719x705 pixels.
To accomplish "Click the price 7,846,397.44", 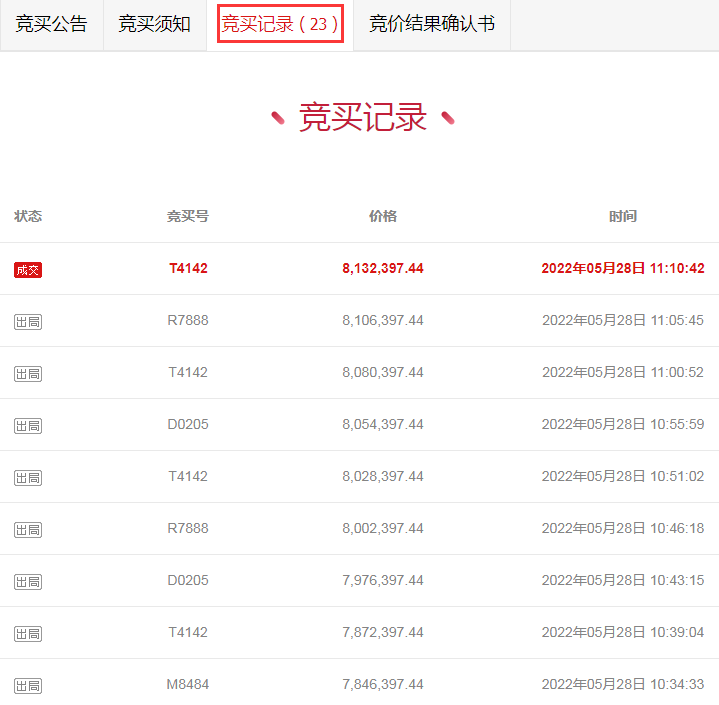I will pyautogui.click(x=383, y=684).
